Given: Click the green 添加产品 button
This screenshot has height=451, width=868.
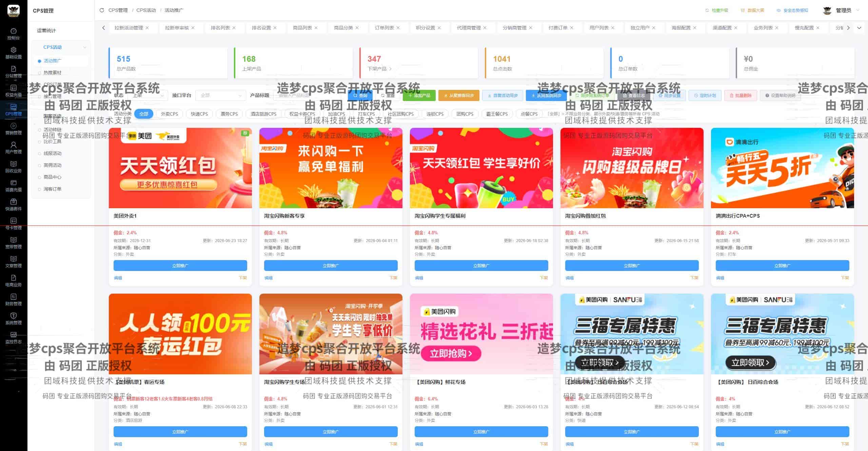Looking at the screenshot, I should coord(419,95).
